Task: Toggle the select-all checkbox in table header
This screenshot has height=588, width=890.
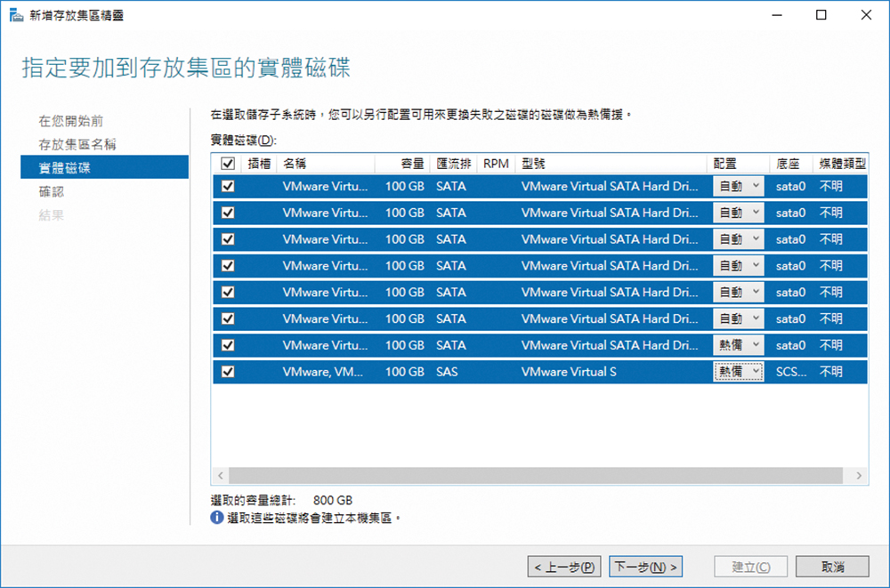Action: click(x=228, y=164)
